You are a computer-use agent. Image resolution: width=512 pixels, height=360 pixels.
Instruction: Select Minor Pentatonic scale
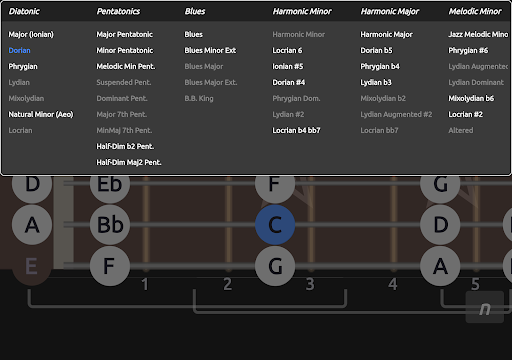[x=125, y=50]
